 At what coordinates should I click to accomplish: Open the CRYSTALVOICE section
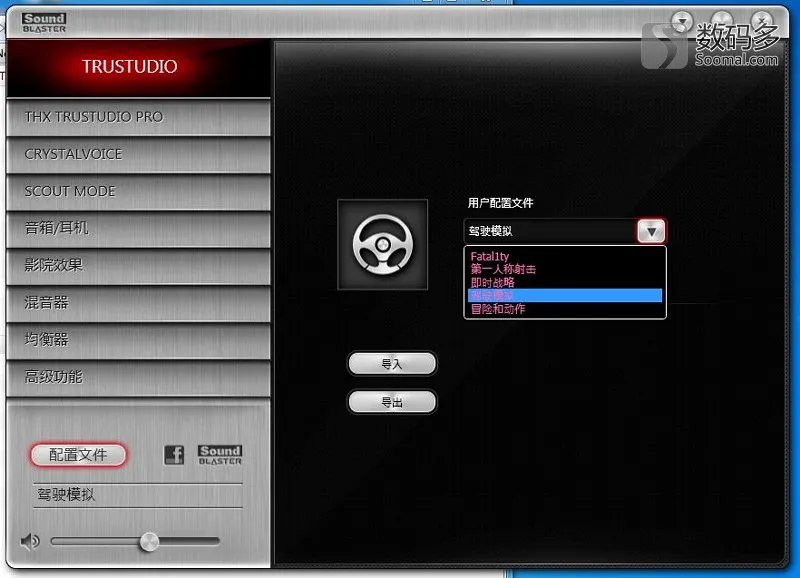click(138, 155)
